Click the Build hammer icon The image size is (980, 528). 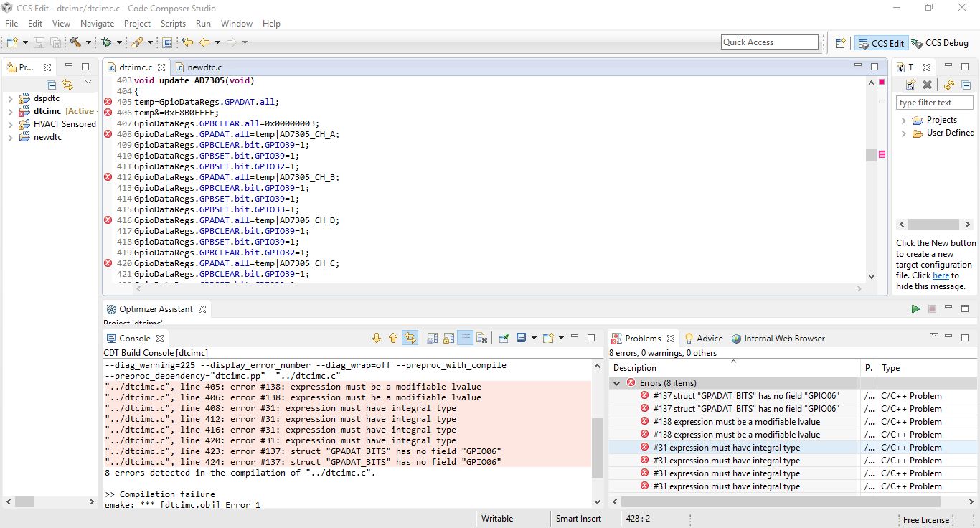coord(75,42)
